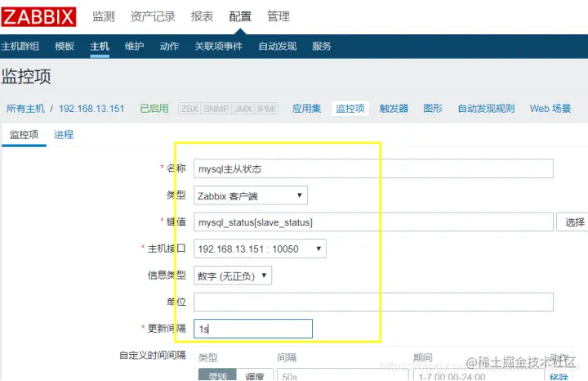The image size is (588, 381).
Task: Open the 所有主机 breadcrumb link
Action: pyautogui.click(x=25, y=109)
